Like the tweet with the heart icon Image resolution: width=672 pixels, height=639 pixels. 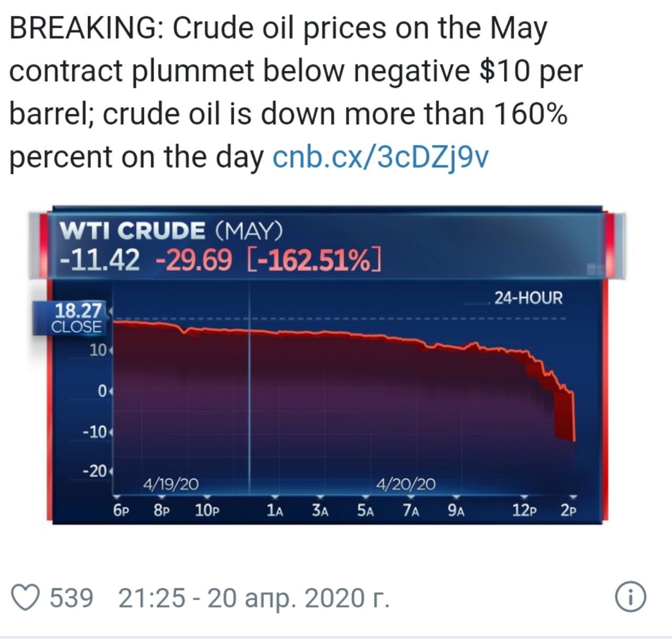(x=26, y=599)
